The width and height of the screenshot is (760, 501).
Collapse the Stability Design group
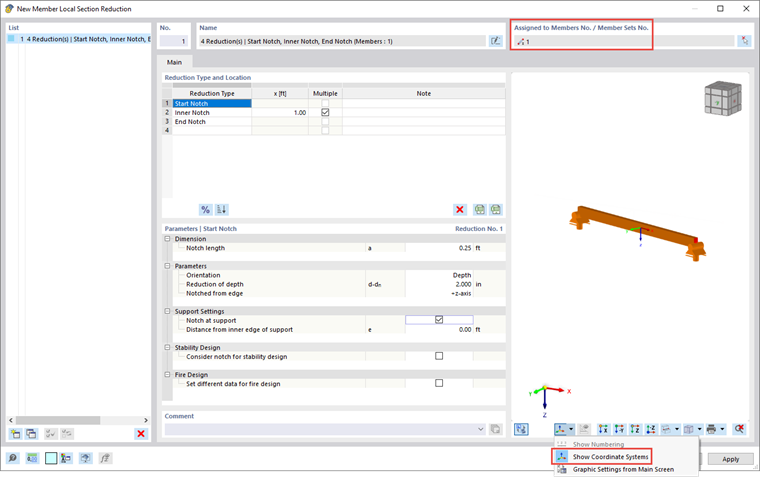coord(168,347)
